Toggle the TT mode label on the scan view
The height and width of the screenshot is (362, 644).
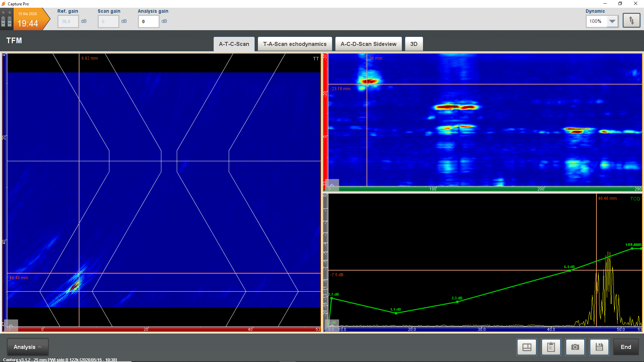click(316, 59)
